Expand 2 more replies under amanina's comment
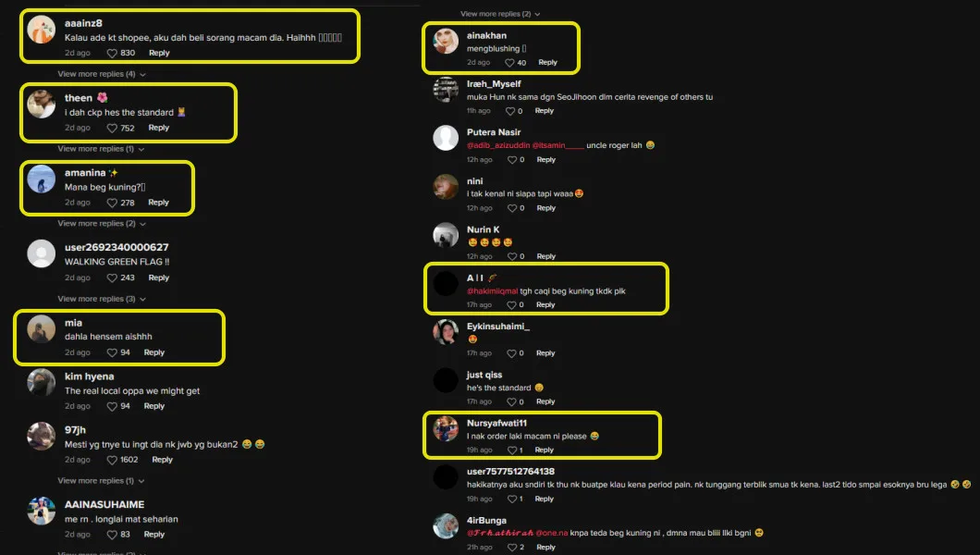 point(102,223)
